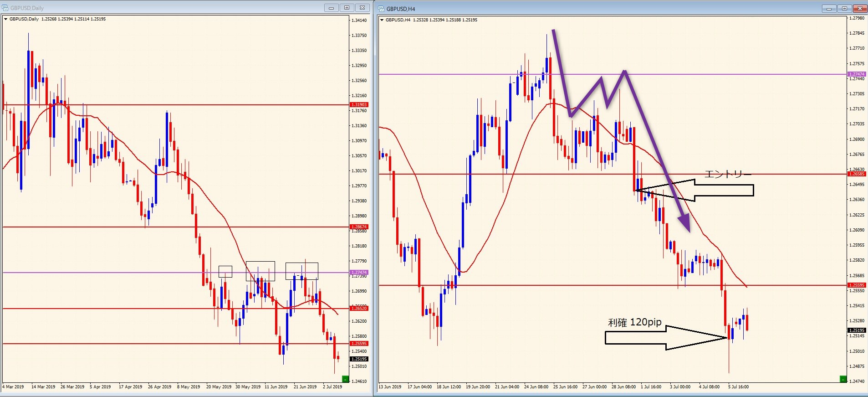Minimize the GBPUSD,H4 chart window

coord(829,9)
